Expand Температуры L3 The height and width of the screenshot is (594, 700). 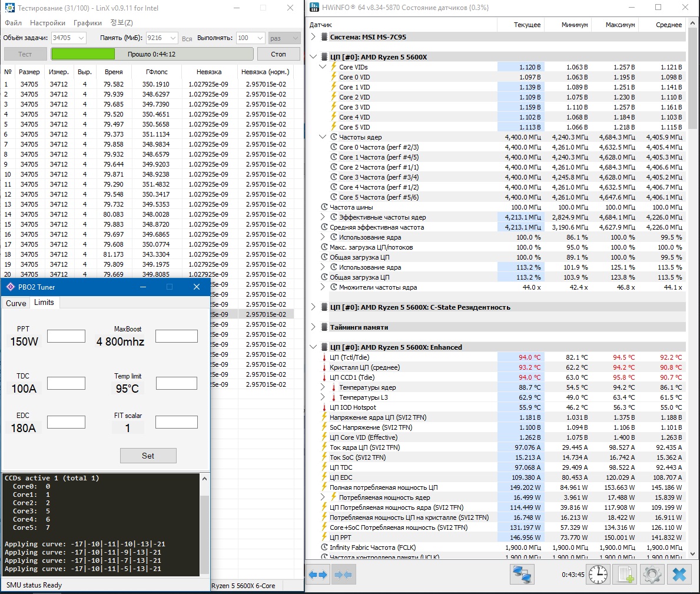[x=322, y=397]
